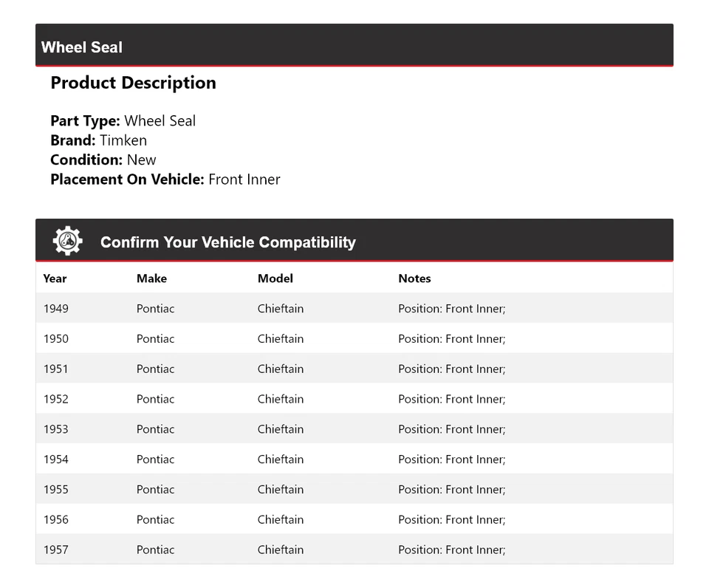The width and height of the screenshot is (709, 588).
Task: Select the 1950 year cell
Action: pos(55,339)
